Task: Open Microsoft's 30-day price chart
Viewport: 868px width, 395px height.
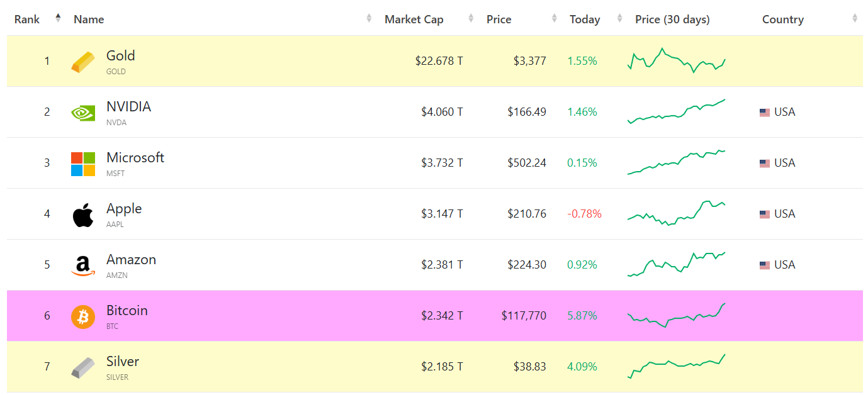Action: [x=677, y=162]
